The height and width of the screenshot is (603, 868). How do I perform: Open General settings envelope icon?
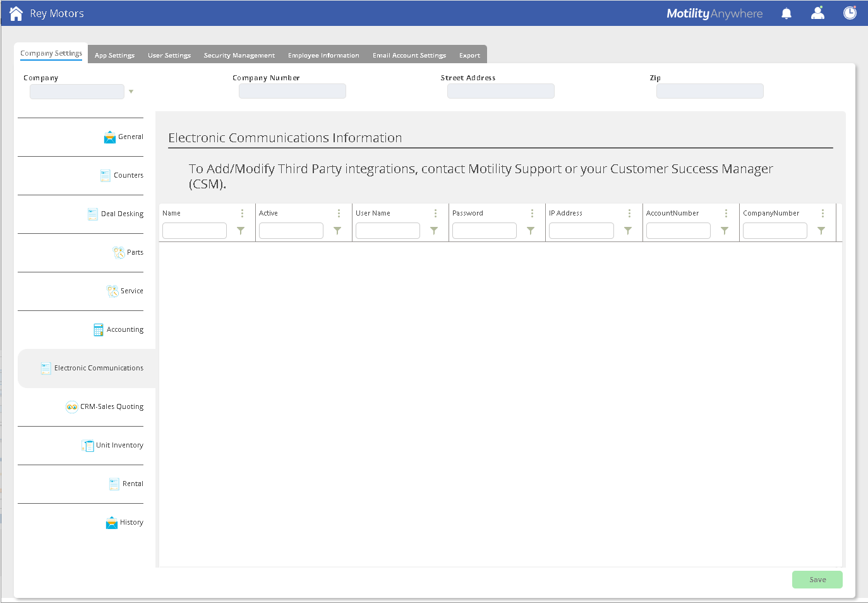click(110, 137)
